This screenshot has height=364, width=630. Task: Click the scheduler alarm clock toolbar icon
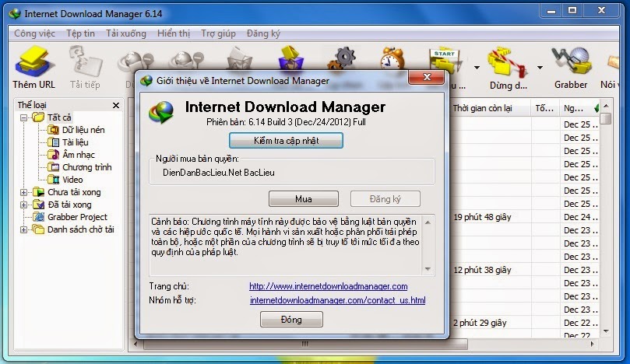pos(392,59)
